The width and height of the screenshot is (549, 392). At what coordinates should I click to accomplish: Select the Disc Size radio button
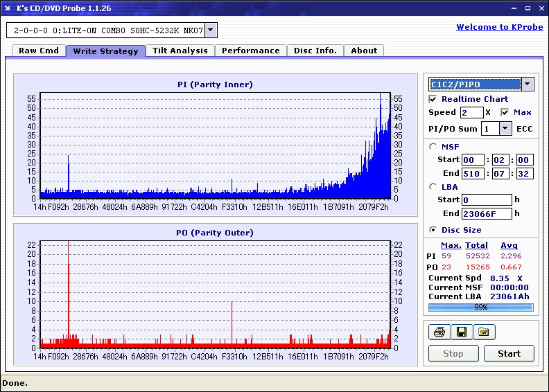pos(433,230)
